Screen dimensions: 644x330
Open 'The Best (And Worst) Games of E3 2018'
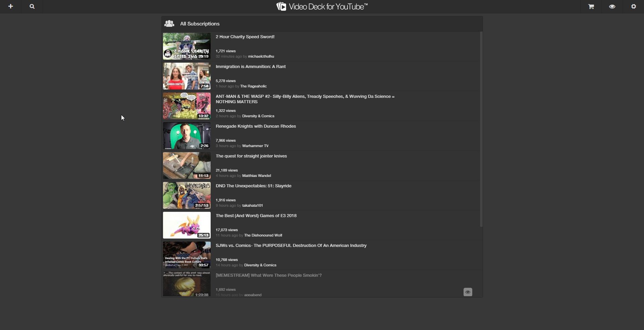[256, 216]
